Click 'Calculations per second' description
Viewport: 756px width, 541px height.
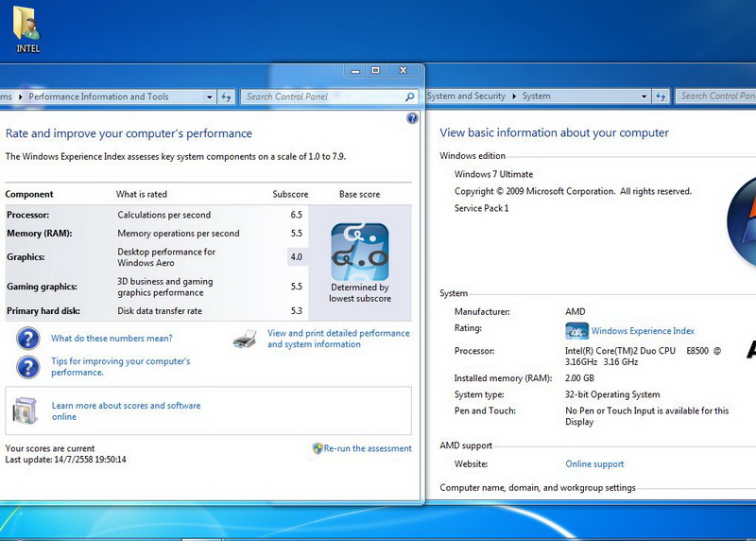point(163,215)
